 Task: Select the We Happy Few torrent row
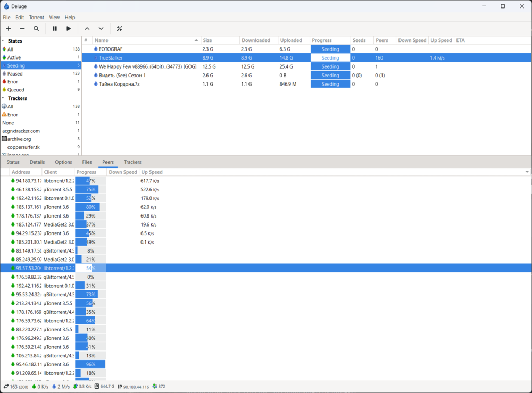147,66
